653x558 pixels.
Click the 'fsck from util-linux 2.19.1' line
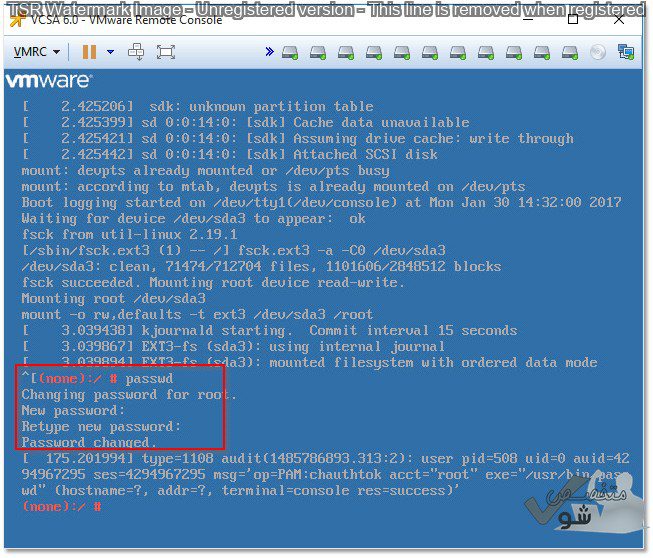click(x=130, y=234)
